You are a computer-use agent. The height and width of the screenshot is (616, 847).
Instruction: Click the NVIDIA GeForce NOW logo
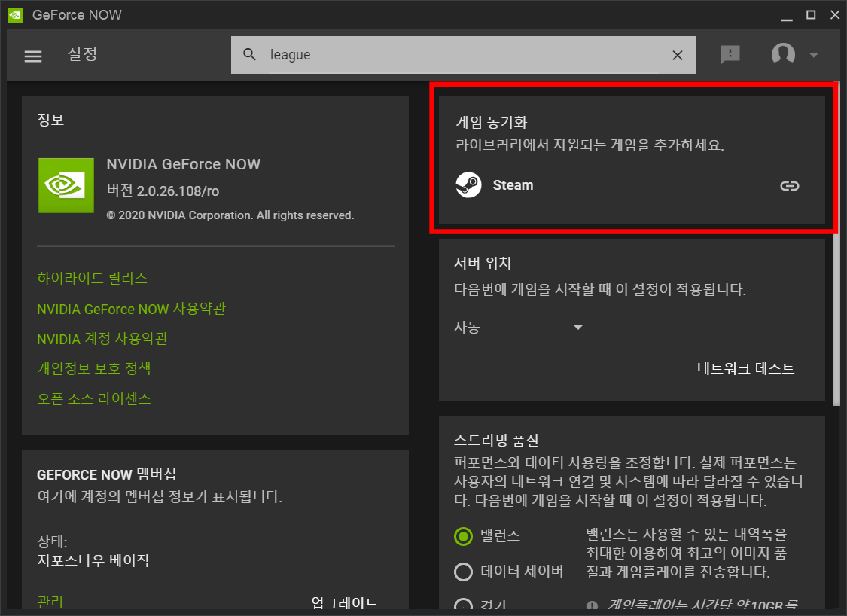pos(66,185)
